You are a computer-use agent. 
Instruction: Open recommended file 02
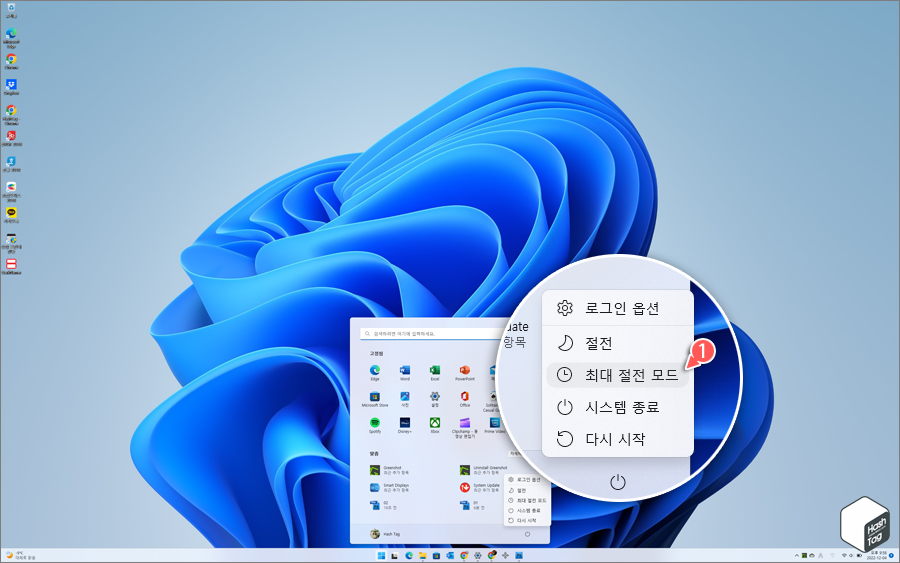381,505
